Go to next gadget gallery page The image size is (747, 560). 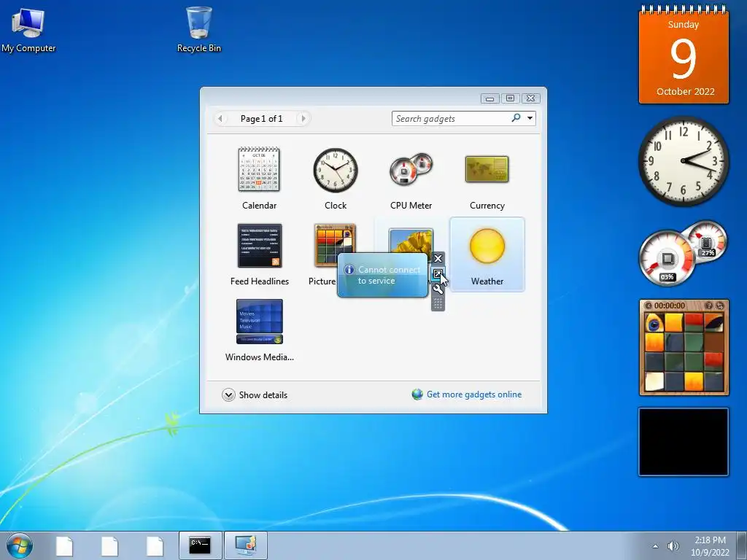point(303,118)
